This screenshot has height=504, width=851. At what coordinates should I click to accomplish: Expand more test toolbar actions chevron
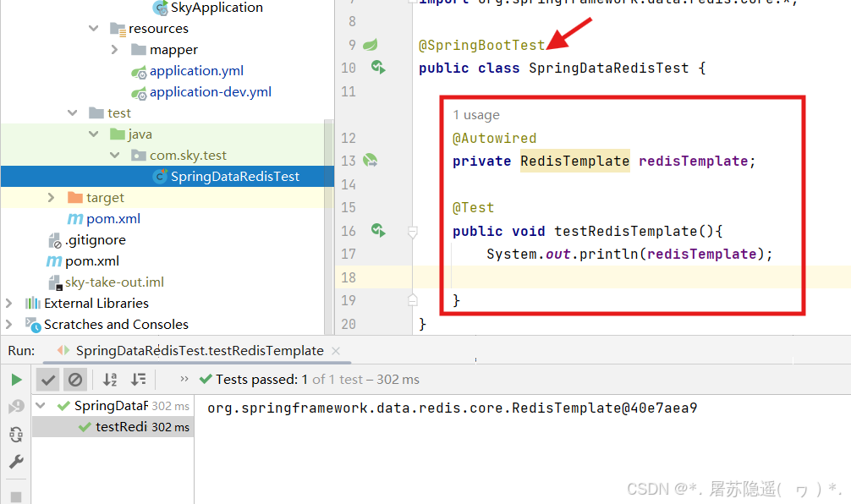tap(184, 379)
